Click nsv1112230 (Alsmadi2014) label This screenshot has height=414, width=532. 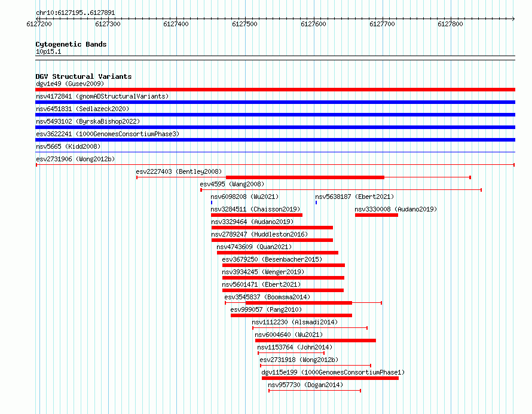[x=295, y=322]
